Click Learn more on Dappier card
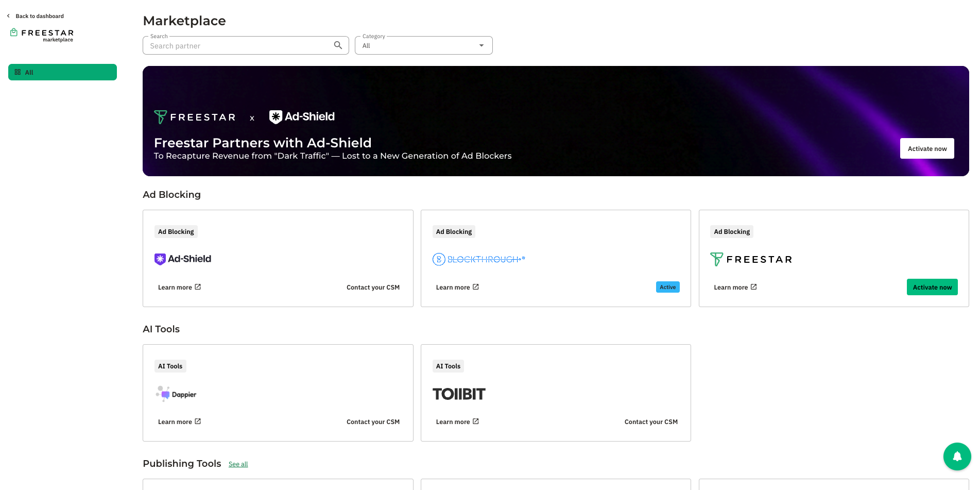 coord(175,422)
